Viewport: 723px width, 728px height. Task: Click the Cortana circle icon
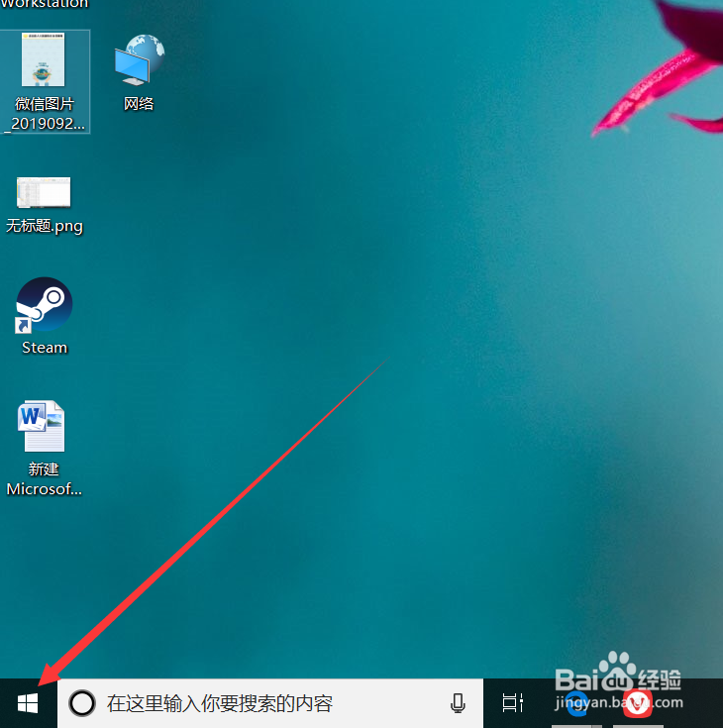click(x=82, y=703)
